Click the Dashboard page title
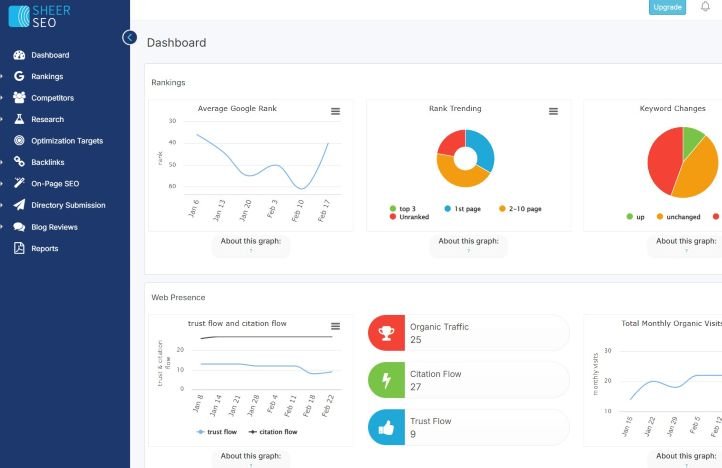 click(176, 43)
